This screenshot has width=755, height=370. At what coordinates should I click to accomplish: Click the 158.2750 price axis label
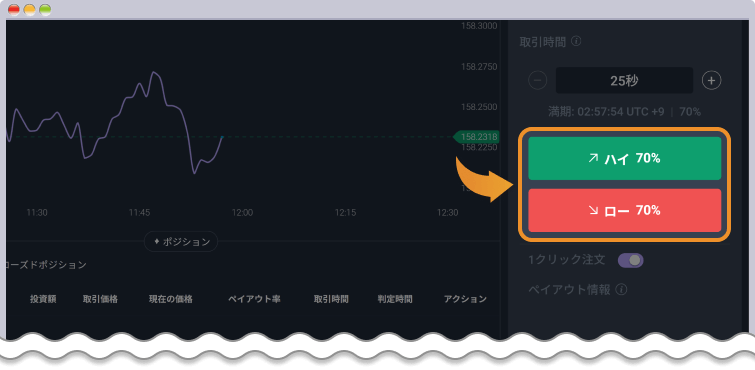(x=479, y=66)
